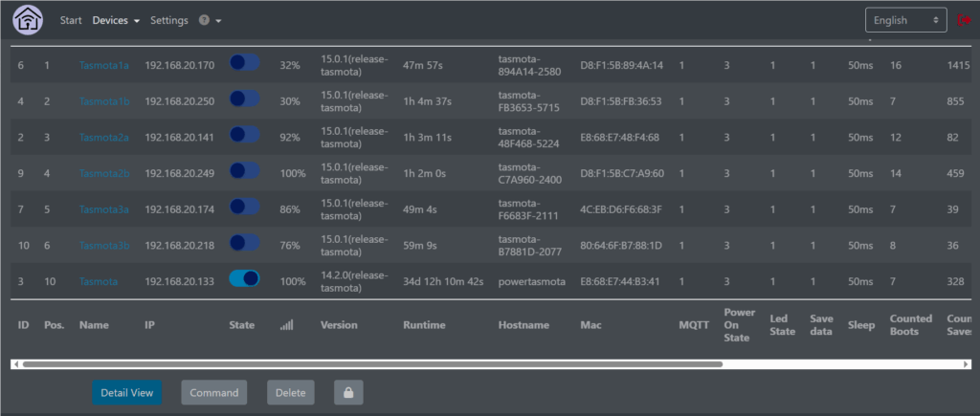Select IP address 192.168.20.133
Viewport: 980px width, 416px height.
179,282
